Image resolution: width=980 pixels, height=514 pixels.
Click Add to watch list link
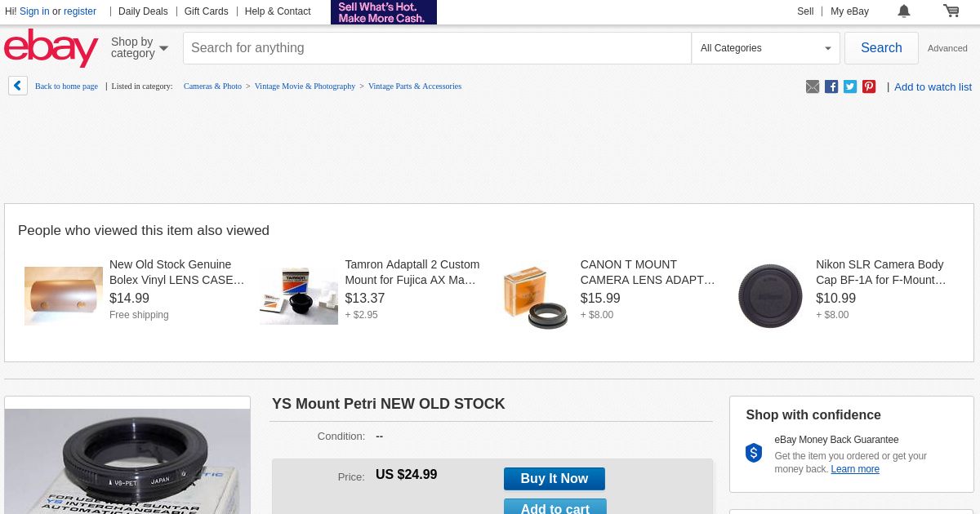[933, 86]
